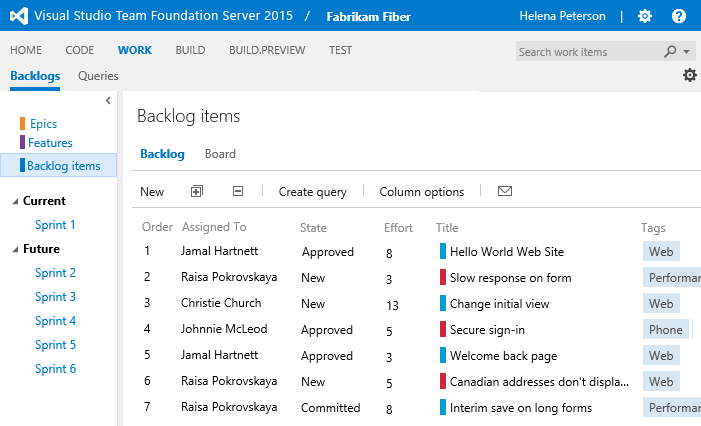701x426 pixels.
Task: Open the help question mark icon
Action: point(679,17)
